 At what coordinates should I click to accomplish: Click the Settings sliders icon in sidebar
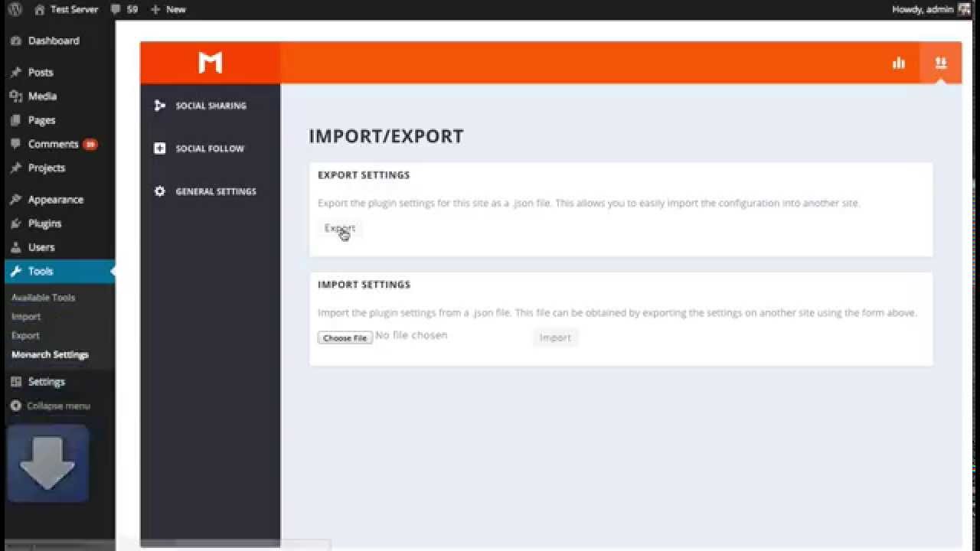point(15,381)
